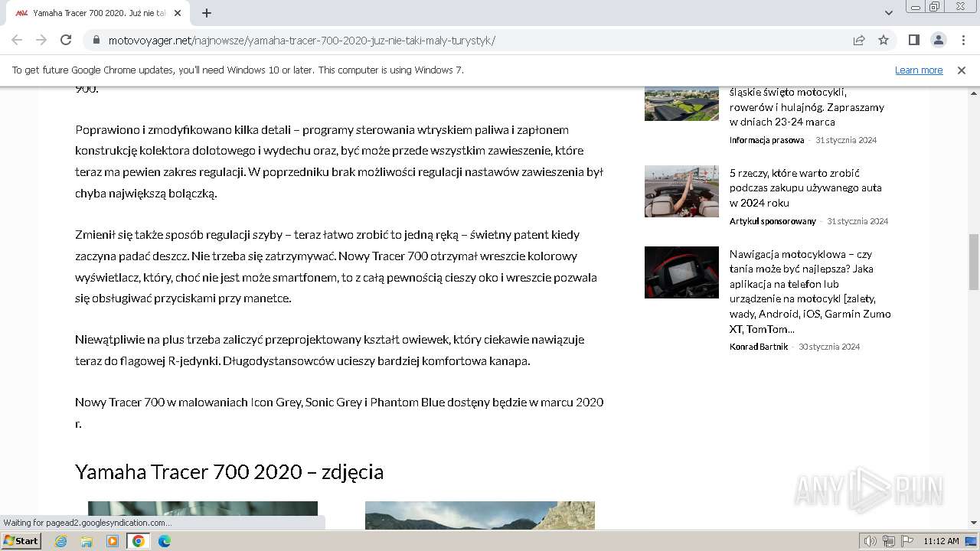Open the motorcycle navigation article thumbnail
Viewport: 980px width, 551px height.
681,272
